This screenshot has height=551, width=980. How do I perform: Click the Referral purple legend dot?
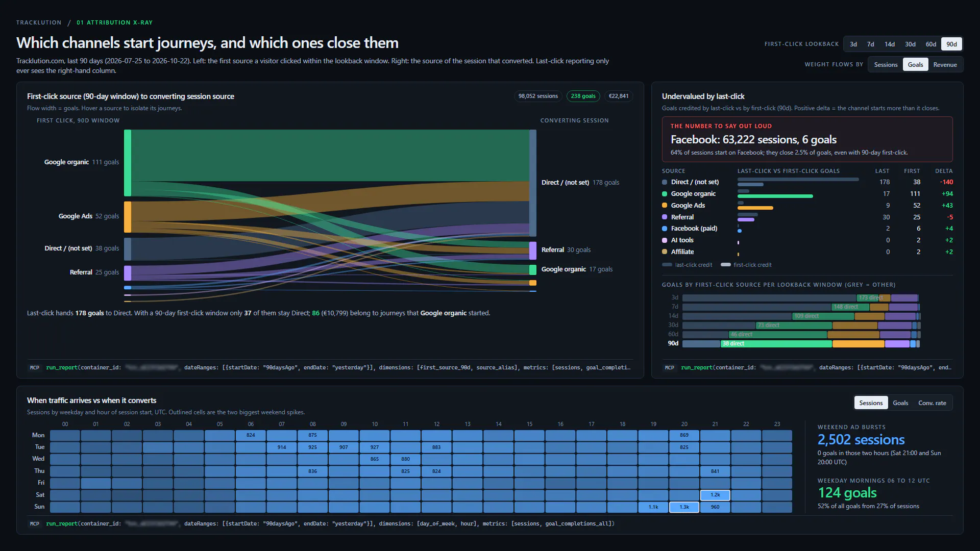[x=665, y=217]
